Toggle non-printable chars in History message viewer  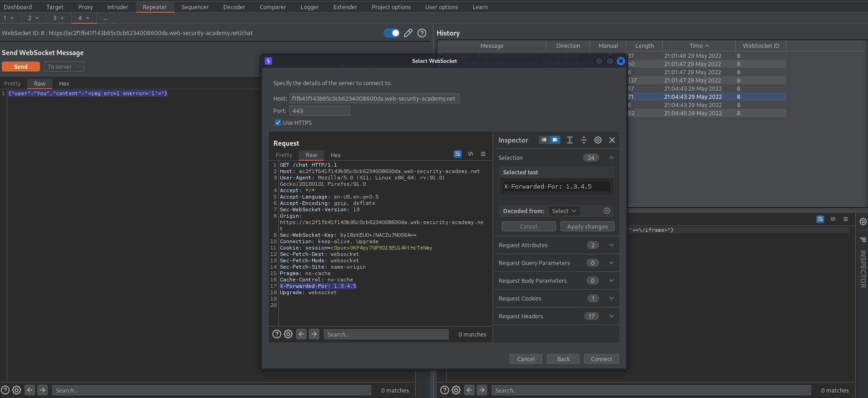point(833,219)
